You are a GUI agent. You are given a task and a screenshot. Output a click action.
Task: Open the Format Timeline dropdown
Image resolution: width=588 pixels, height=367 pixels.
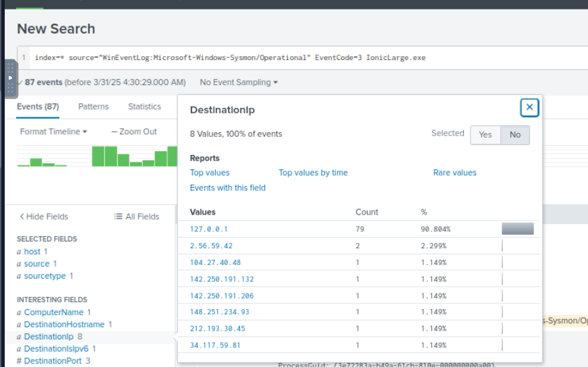[x=53, y=132]
